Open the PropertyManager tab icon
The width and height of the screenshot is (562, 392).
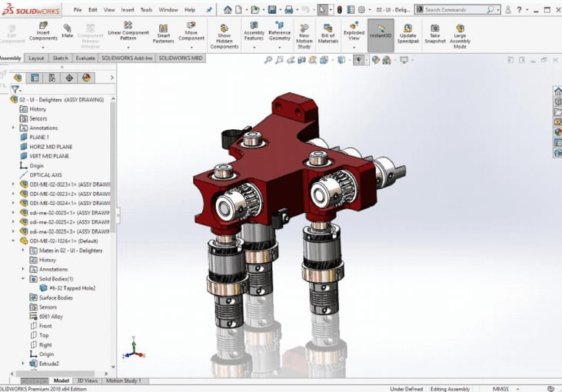coord(35,78)
